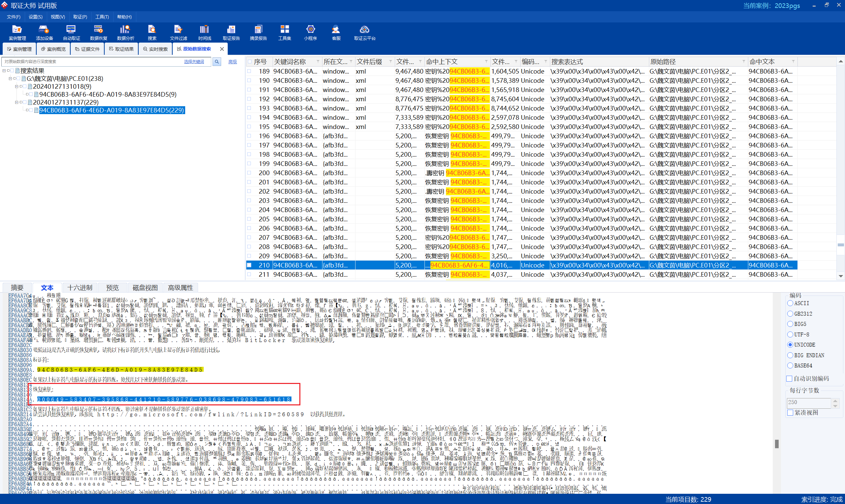Viewport: 845px width, 504px height.
Task: Open the 文件过滤 tool
Action: coord(178,33)
